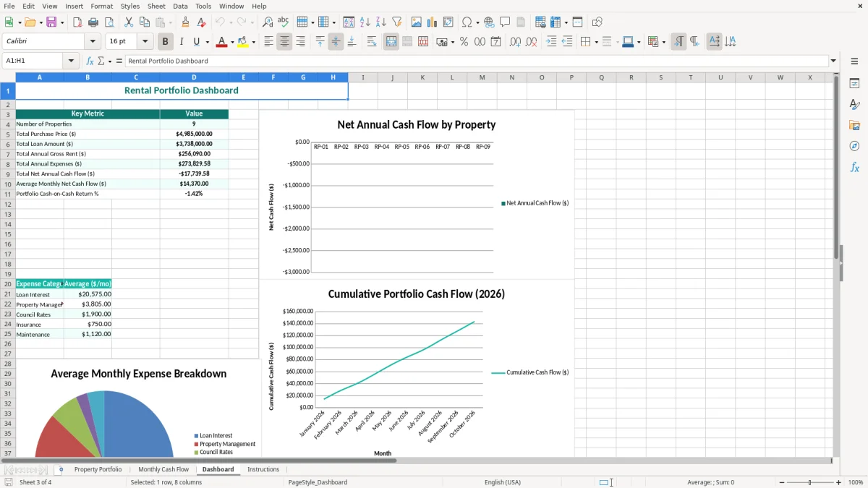Open the Styles menu
868x488 pixels.
point(130,6)
